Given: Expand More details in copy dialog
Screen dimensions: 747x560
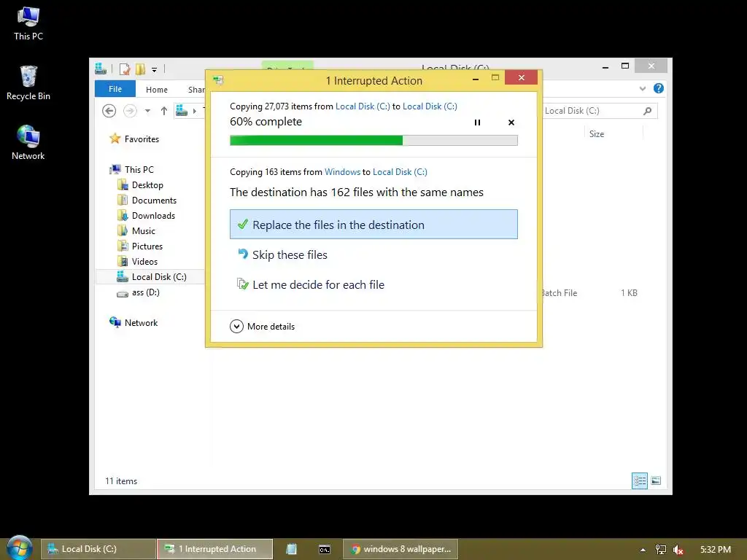Looking at the screenshot, I should click(x=263, y=326).
